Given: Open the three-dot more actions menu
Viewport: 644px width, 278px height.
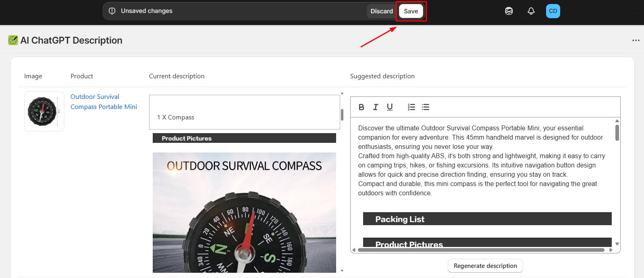Looking at the screenshot, I should (636, 40).
